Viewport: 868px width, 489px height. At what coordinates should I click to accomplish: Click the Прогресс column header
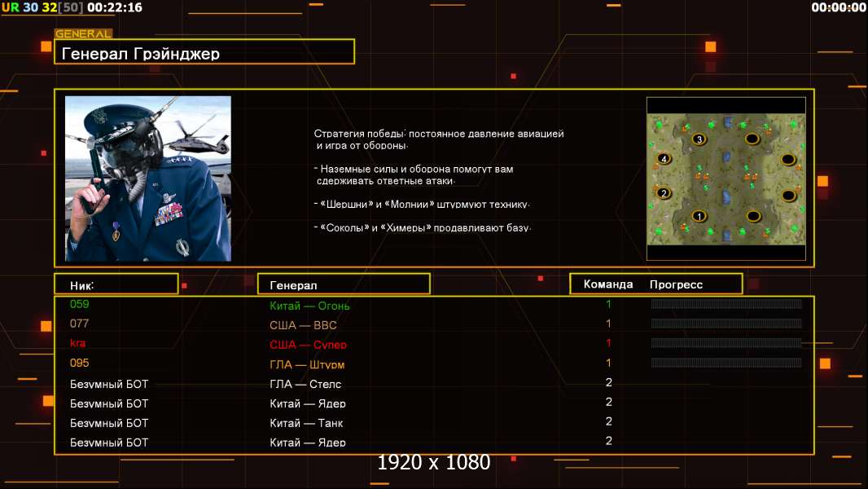pos(676,284)
